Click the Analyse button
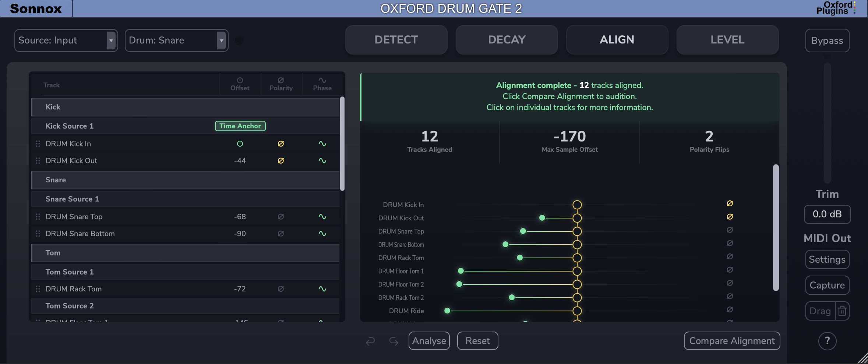The height and width of the screenshot is (364, 868). click(x=429, y=341)
